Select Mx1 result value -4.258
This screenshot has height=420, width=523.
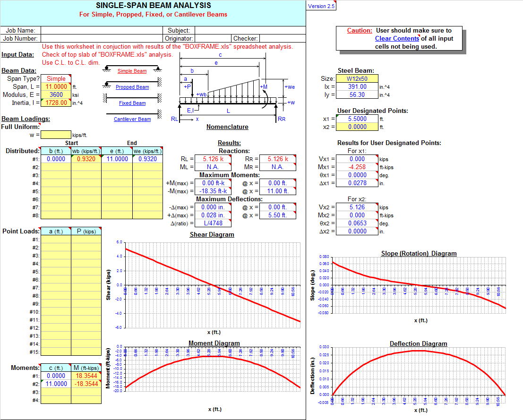[x=357, y=167]
